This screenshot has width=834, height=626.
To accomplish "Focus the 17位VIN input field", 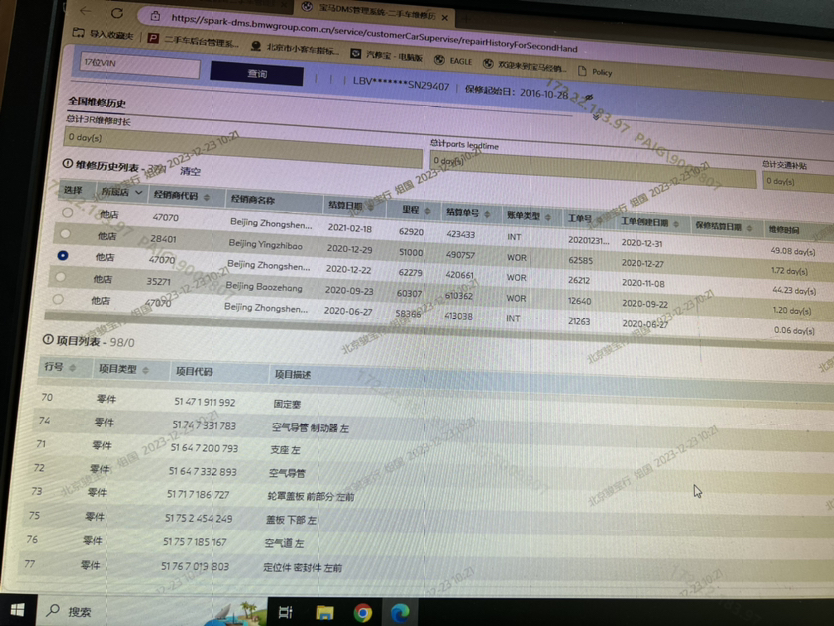I will [x=140, y=65].
